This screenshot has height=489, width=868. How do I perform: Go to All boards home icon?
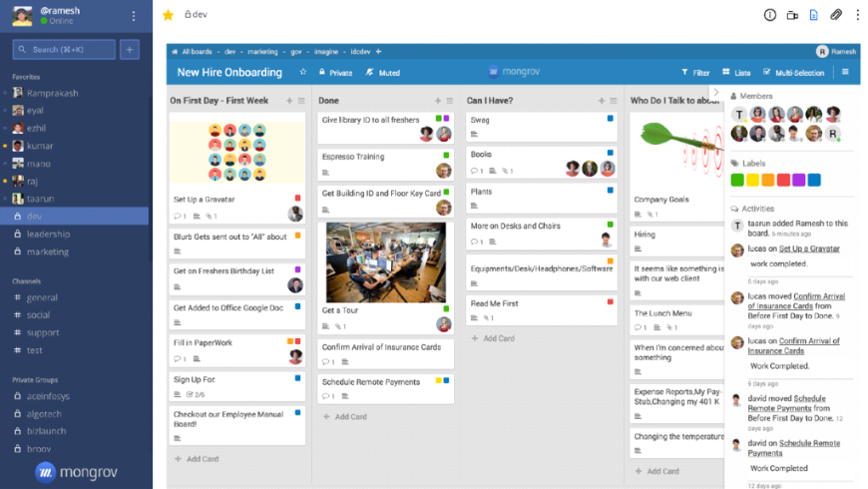pyautogui.click(x=175, y=52)
